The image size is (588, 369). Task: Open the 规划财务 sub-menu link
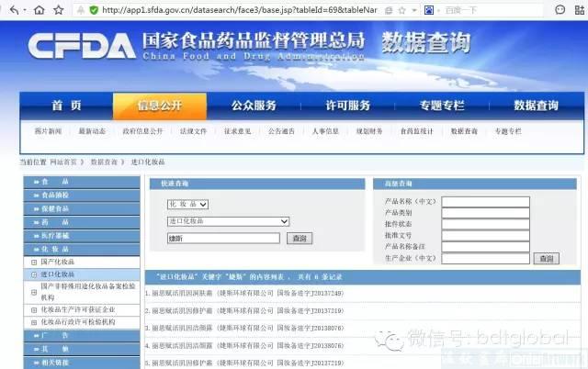pyautogui.click(x=369, y=131)
